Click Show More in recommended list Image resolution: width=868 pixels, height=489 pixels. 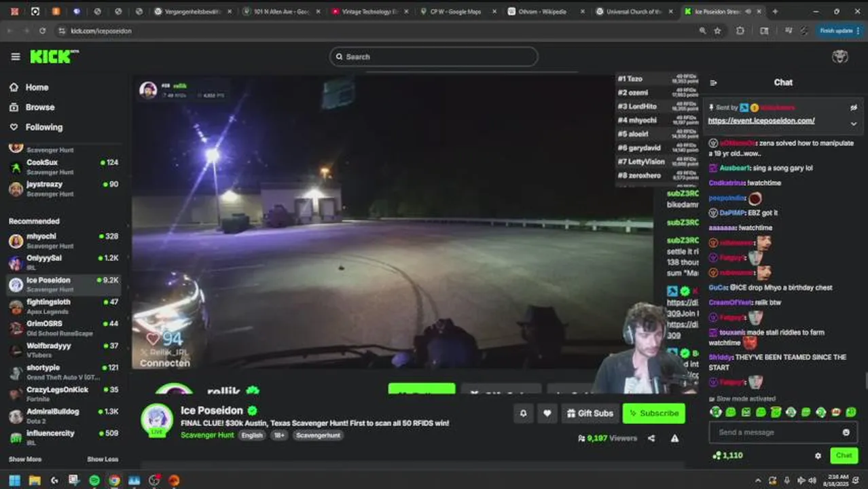point(25,460)
